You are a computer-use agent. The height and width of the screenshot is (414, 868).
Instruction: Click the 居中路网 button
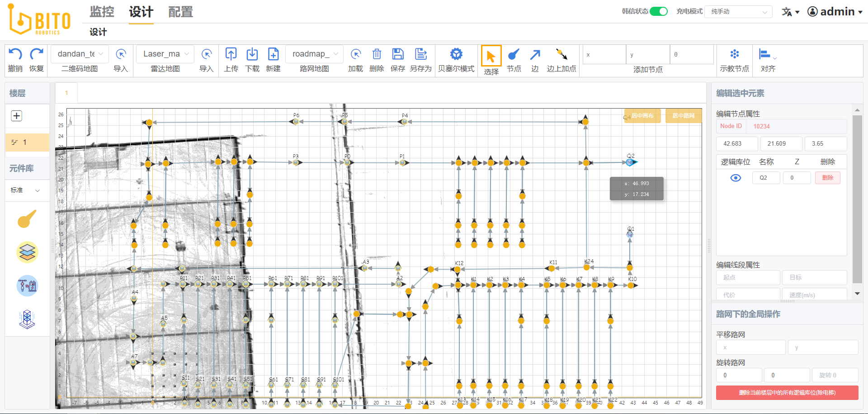coord(684,116)
